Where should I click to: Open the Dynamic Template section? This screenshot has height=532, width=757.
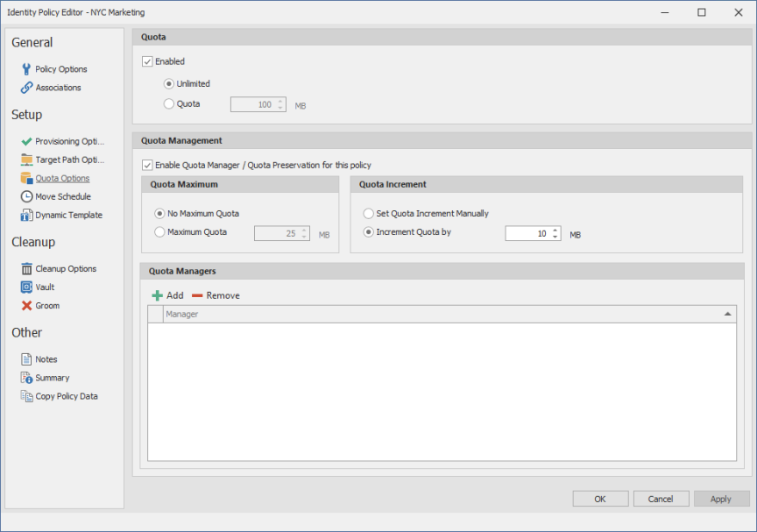coord(68,215)
